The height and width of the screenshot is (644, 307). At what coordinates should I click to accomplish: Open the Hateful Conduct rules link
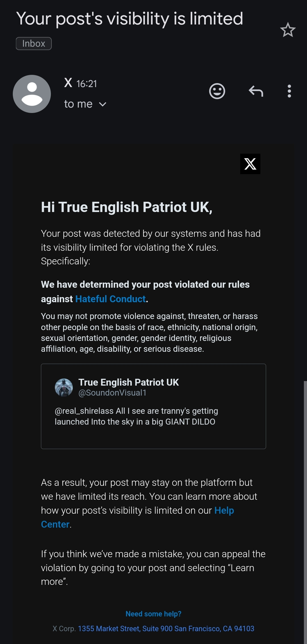click(110, 299)
